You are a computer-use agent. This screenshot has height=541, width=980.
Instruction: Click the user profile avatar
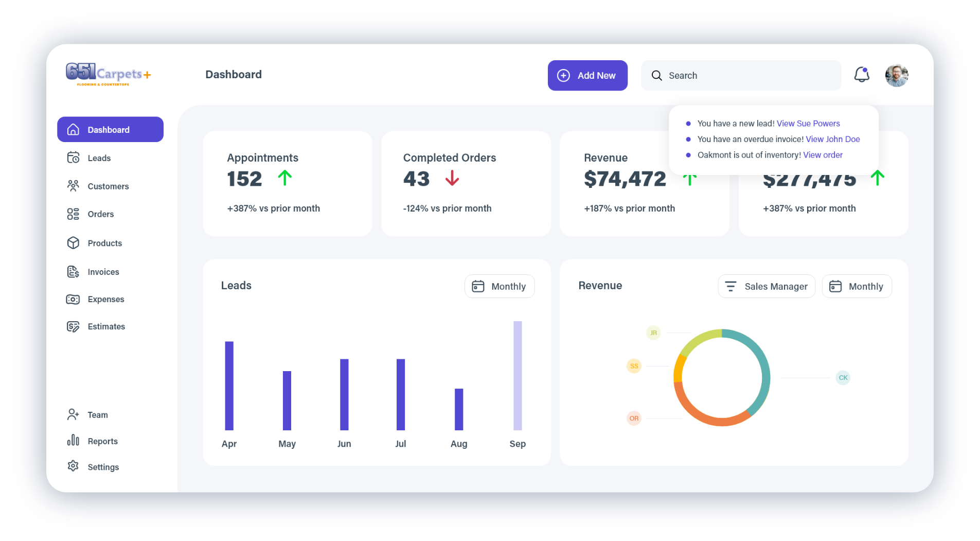(897, 75)
